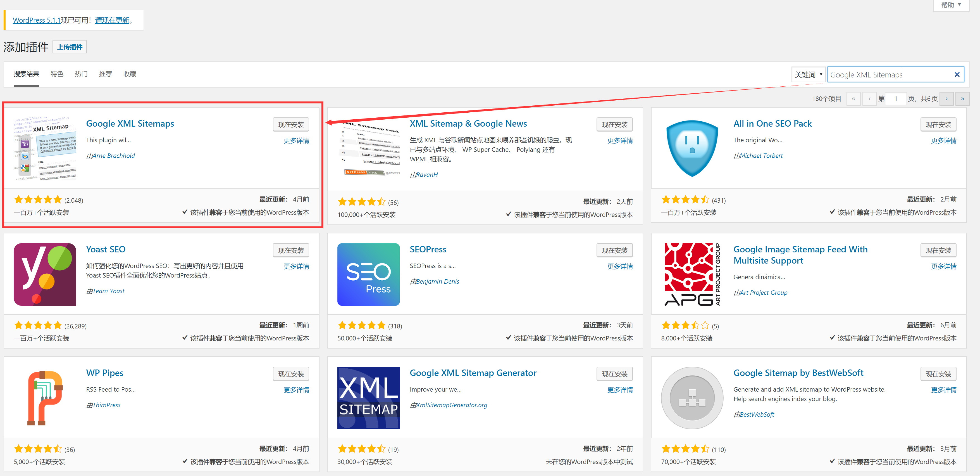Open the All in One SEO Pack title
The width and height of the screenshot is (980, 476).
coord(772,123)
